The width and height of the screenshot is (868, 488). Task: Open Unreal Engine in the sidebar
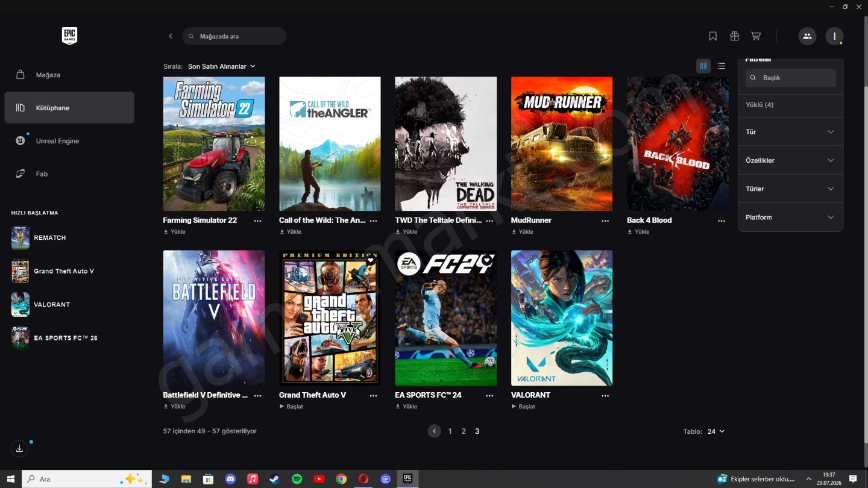69,141
